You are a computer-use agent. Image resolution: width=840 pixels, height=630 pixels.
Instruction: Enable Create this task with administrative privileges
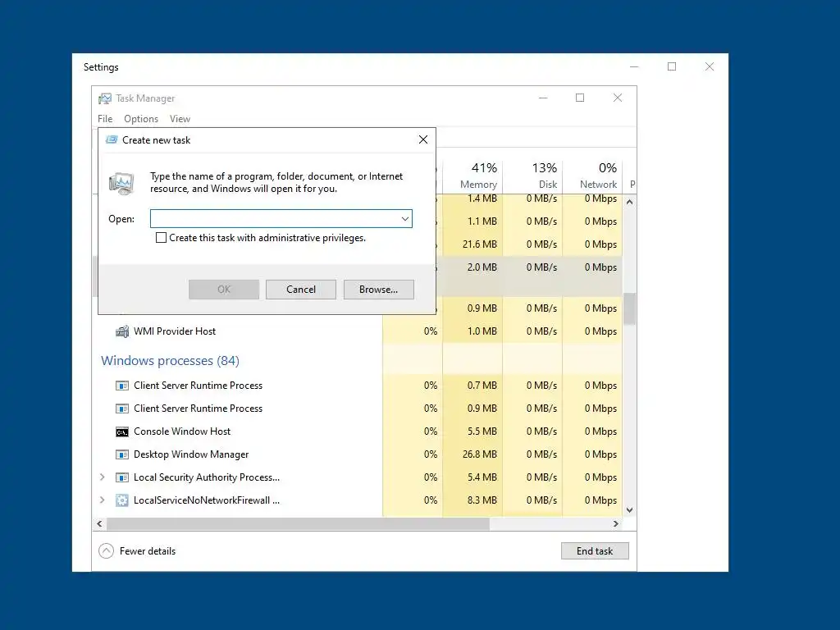tap(161, 237)
